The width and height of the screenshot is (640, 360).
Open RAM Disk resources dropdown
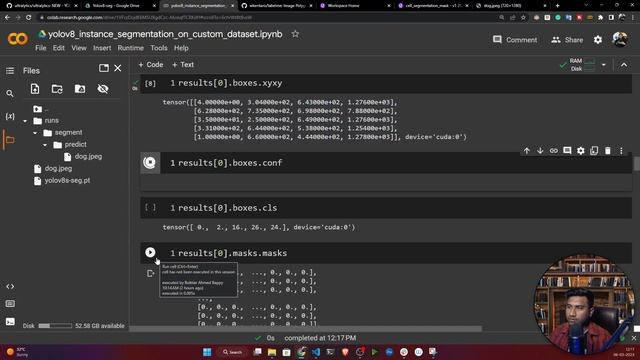click(603, 64)
